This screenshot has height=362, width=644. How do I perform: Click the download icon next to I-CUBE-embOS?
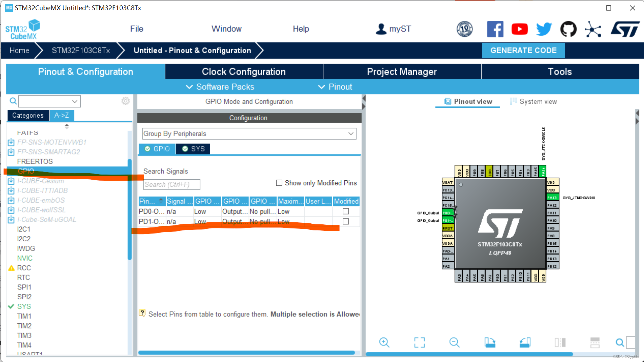coord(11,200)
